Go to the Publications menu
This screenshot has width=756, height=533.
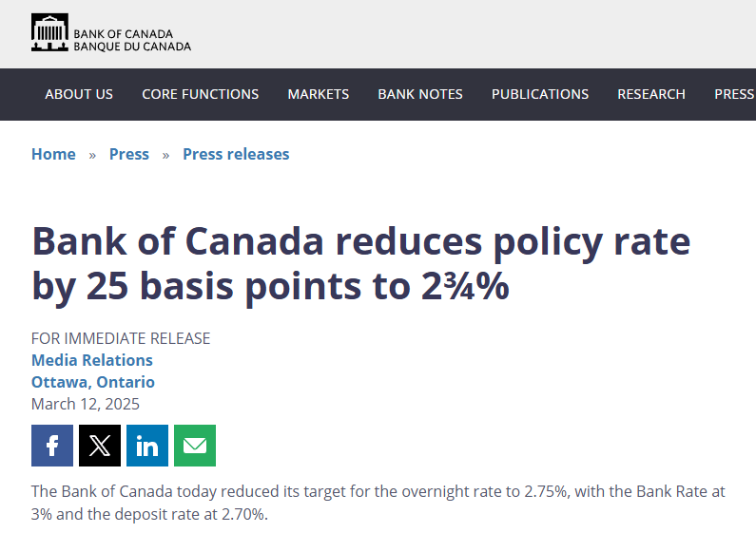click(540, 94)
